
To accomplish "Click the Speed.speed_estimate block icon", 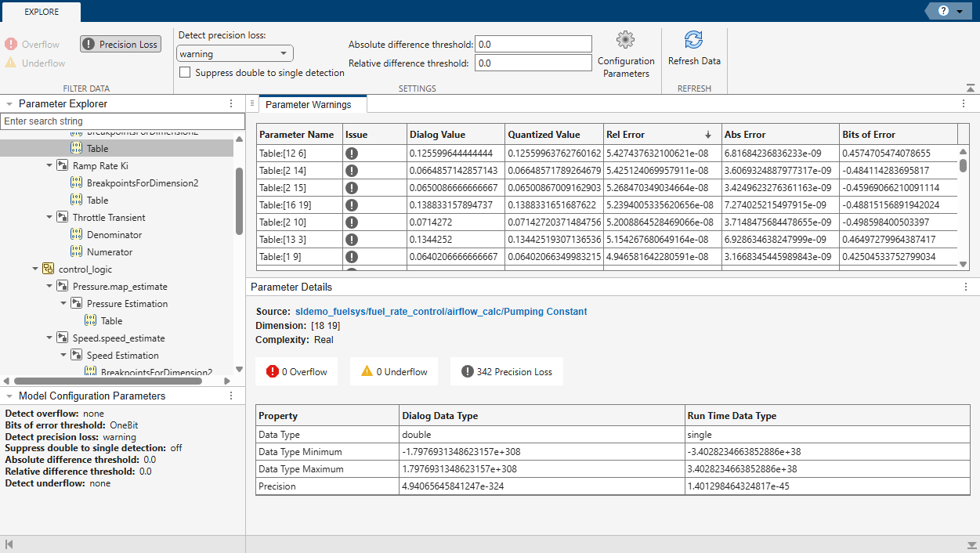I will [63, 338].
